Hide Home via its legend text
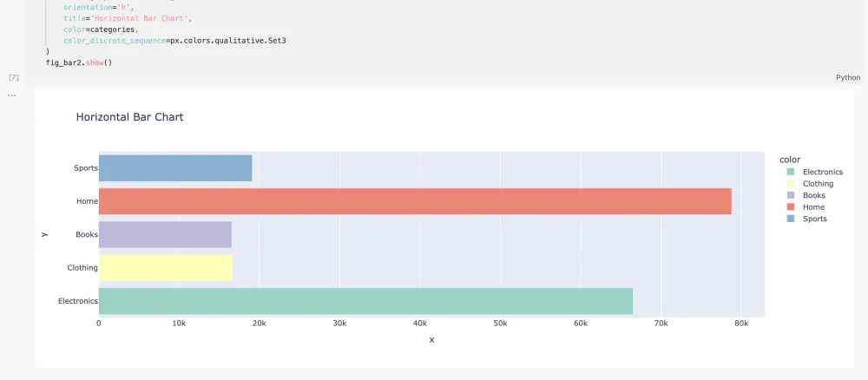Image resolution: width=868 pixels, height=380 pixels. [814, 207]
